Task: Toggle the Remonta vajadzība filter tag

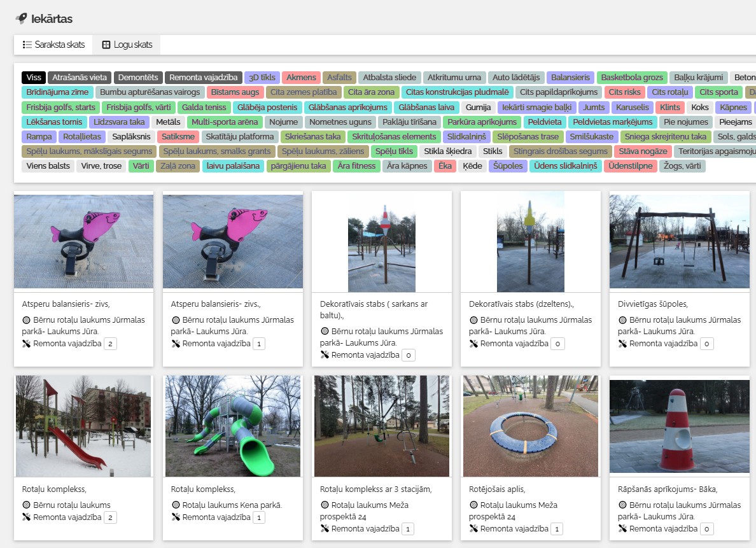Action: (x=204, y=78)
